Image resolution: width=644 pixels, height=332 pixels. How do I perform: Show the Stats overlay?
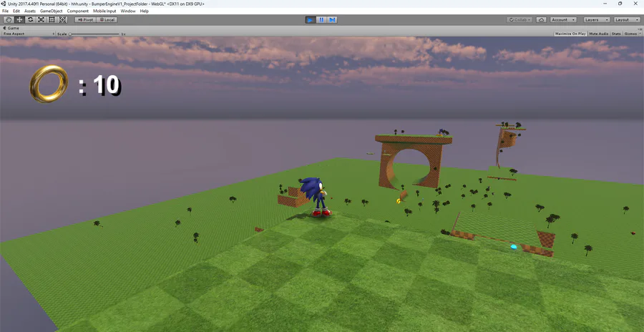coord(616,34)
